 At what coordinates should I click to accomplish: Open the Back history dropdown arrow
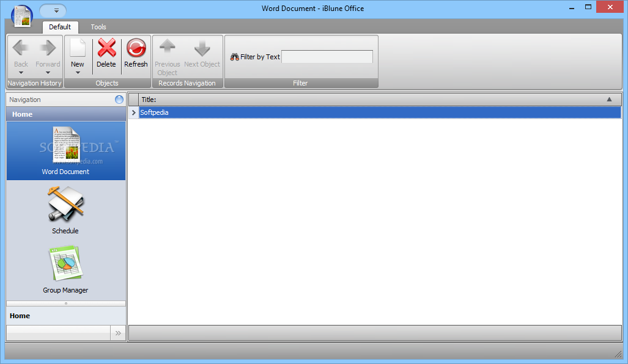pyautogui.click(x=21, y=73)
